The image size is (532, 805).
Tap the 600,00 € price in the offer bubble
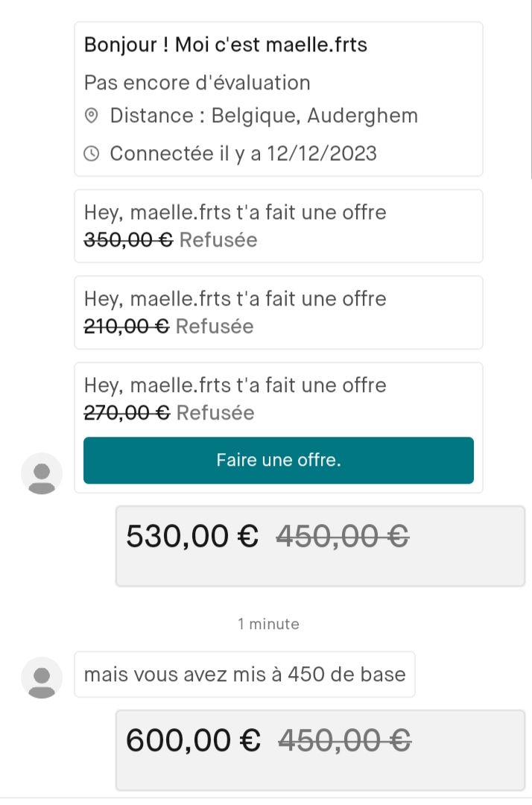point(194,740)
